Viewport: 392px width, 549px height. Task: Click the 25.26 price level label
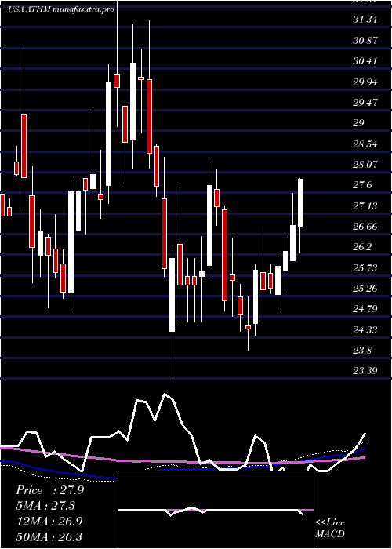point(365,288)
